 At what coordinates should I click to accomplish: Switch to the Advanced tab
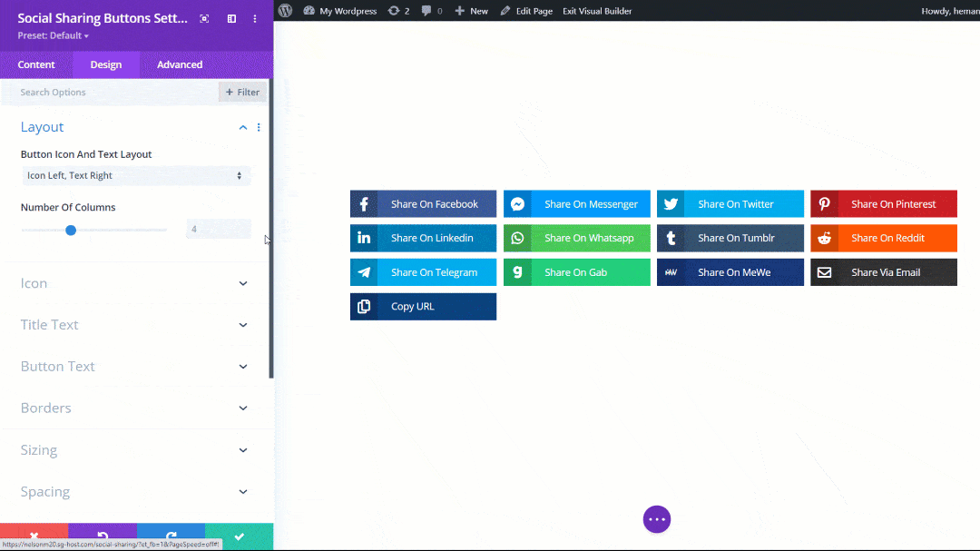click(x=180, y=64)
